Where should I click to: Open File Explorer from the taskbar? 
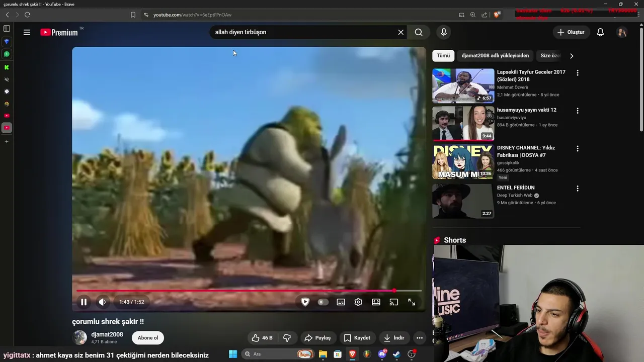tap(323, 354)
